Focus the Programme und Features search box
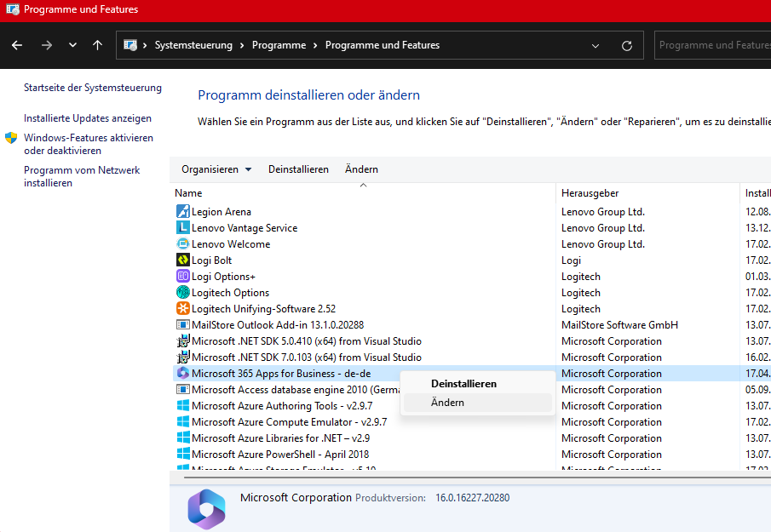Image resolution: width=771 pixels, height=532 pixels. 713,45
